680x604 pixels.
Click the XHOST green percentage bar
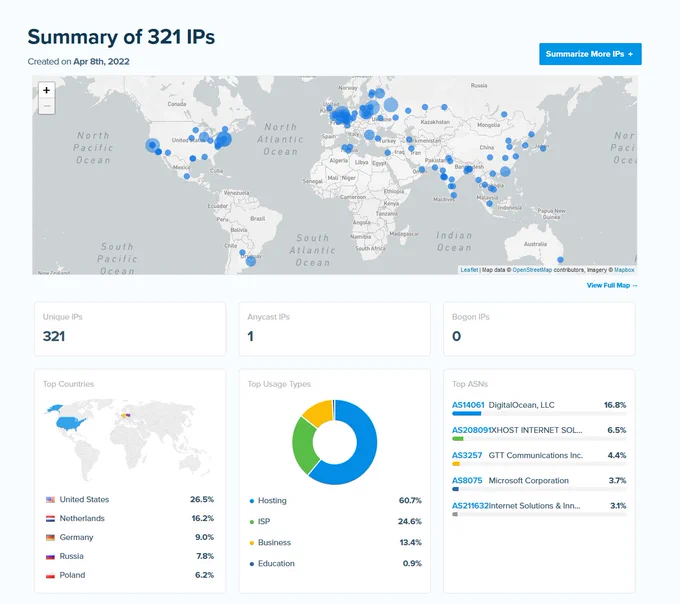click(458, 439)
